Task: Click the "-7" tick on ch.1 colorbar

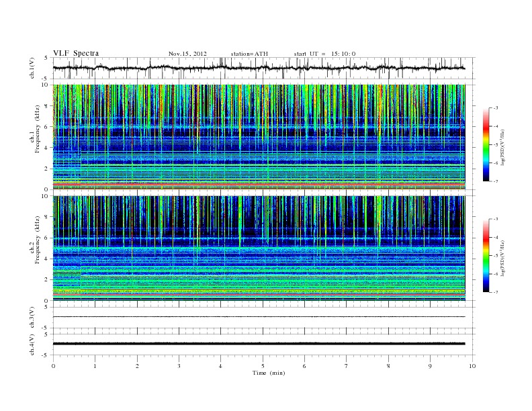Action: click(x=496, y=181)
